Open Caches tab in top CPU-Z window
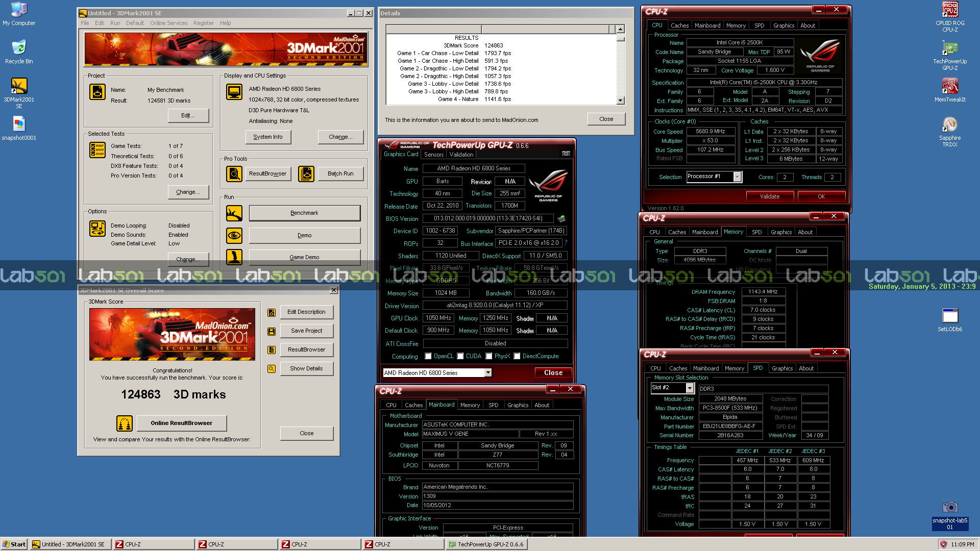This screenshot has width=980, height=551. [x=679, y=26]
